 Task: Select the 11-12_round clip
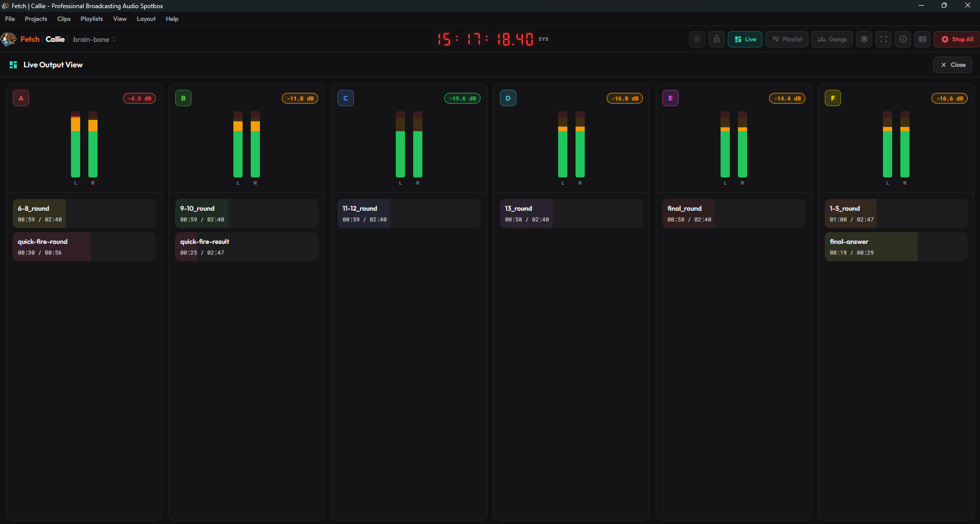click(409, 213)
